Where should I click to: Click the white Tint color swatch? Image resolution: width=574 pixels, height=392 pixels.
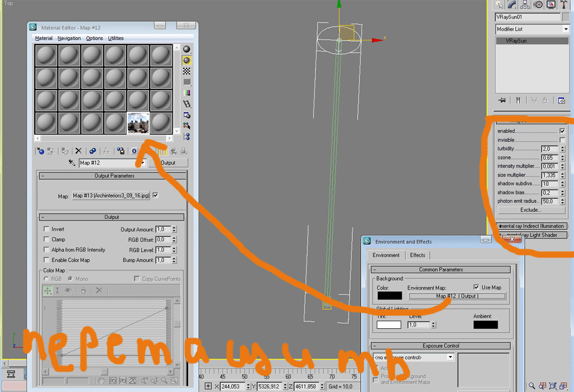(389, 325)
